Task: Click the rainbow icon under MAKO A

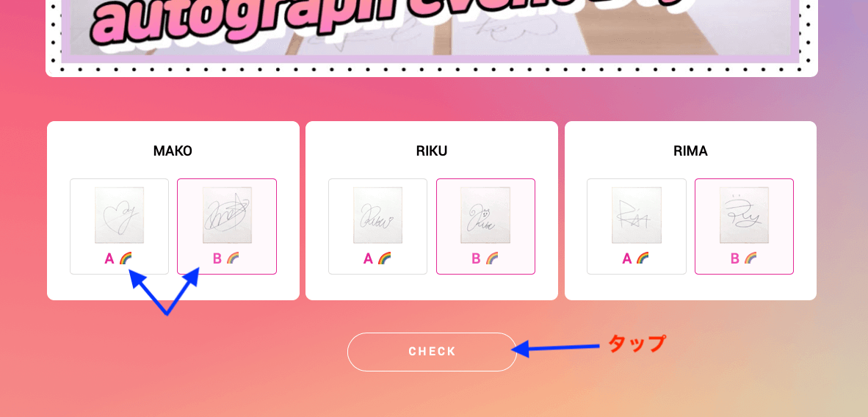Action: click(x=126, y=258)
